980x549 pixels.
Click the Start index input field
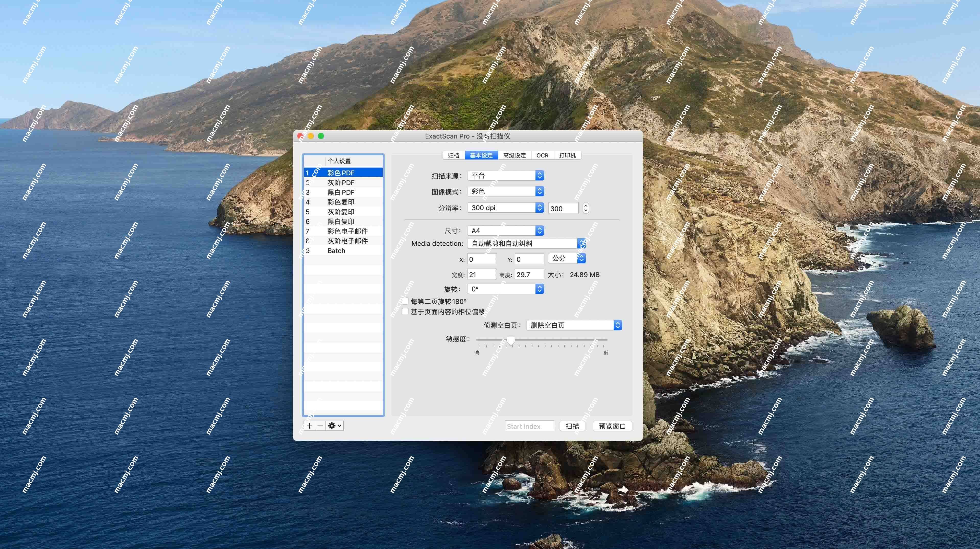(x=529, y=426)
